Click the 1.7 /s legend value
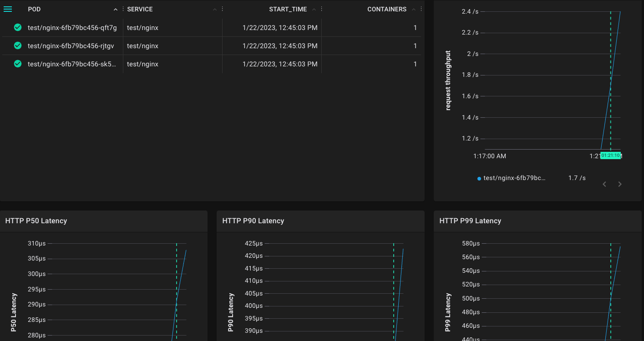This screenshot has height=341, width=644. point(577,178)
